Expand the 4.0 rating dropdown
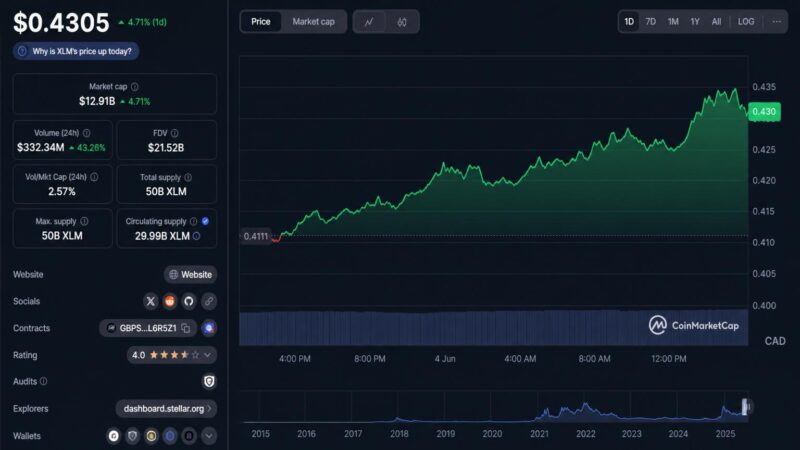This screenshot has height=450, width=800. click(207, 355)
